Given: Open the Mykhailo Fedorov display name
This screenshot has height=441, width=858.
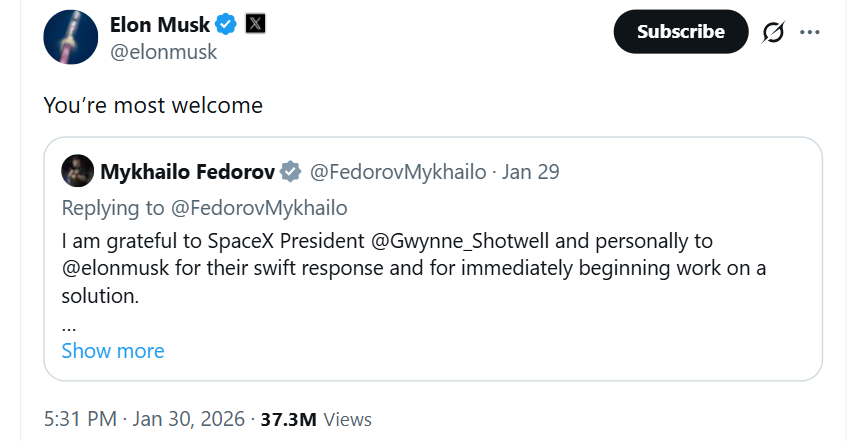Looking at the screenshot, I should [x=187, y=172].
